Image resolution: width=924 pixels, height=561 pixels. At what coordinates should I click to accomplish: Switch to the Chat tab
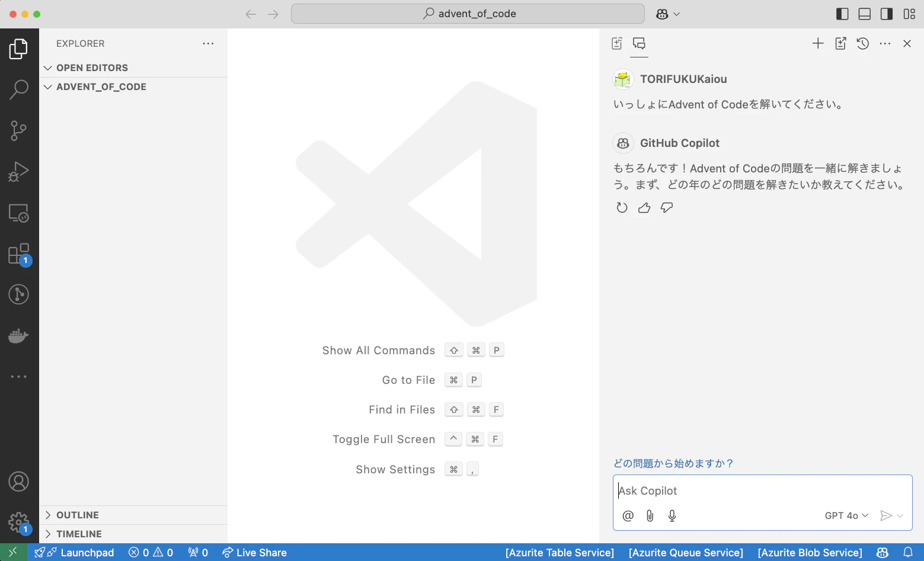tap(639, 43)
